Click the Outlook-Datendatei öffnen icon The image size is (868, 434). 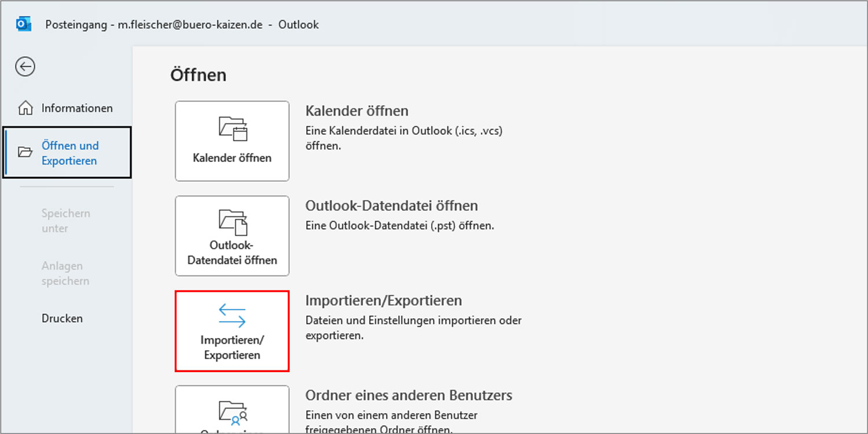pos(231,223)
